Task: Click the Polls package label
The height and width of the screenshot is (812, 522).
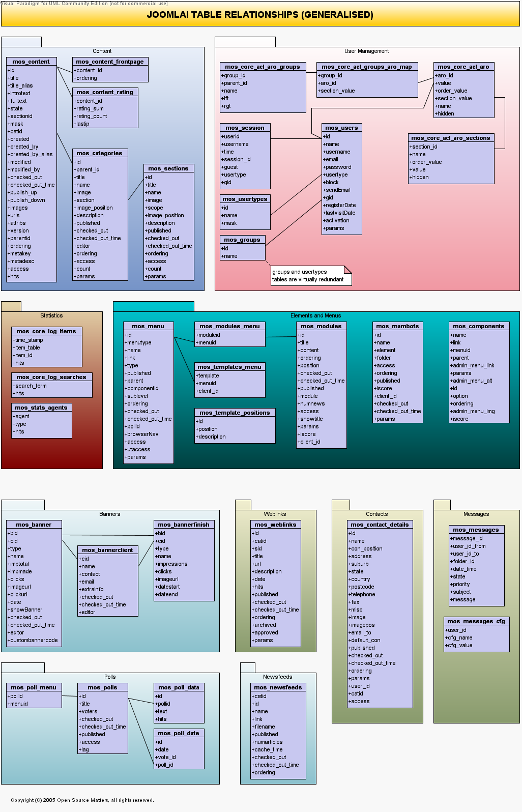Action: coord(110,677)
